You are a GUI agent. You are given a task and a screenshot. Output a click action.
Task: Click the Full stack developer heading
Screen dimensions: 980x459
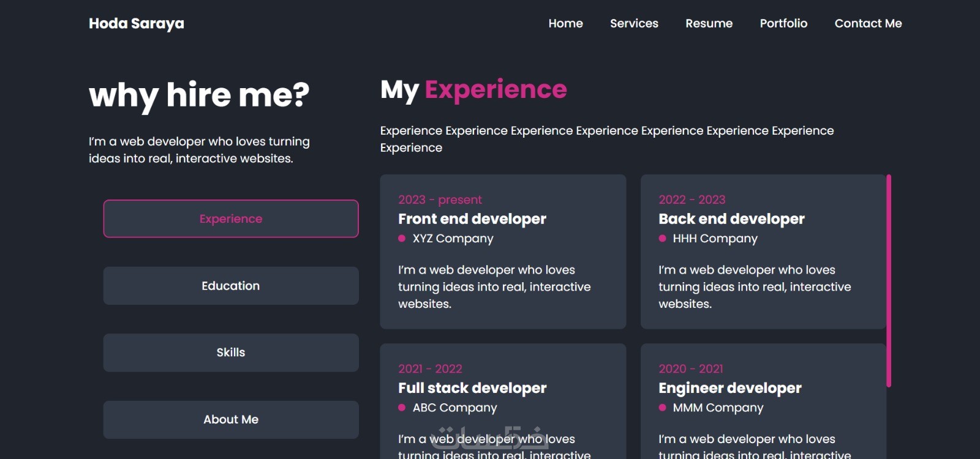point(472,388)
